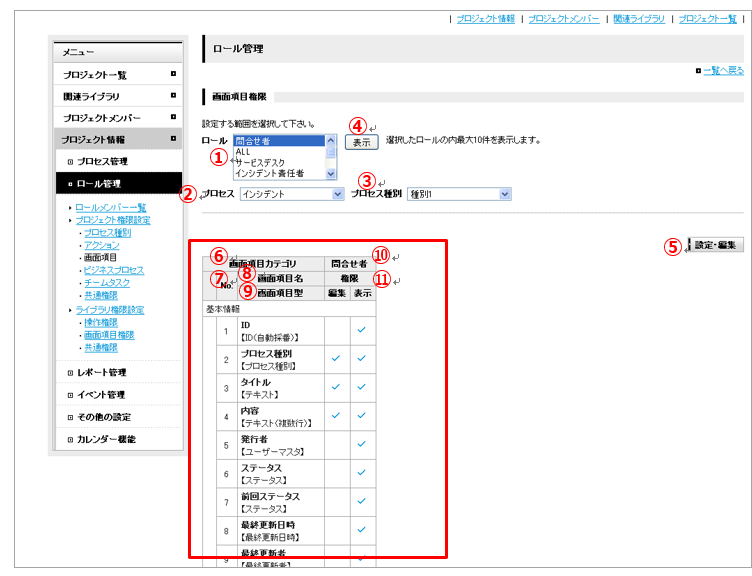Open 共通権限 link under ライブラリ権限設定
The height and width of the screenshot is (576, 752).
tap(101, 347)
